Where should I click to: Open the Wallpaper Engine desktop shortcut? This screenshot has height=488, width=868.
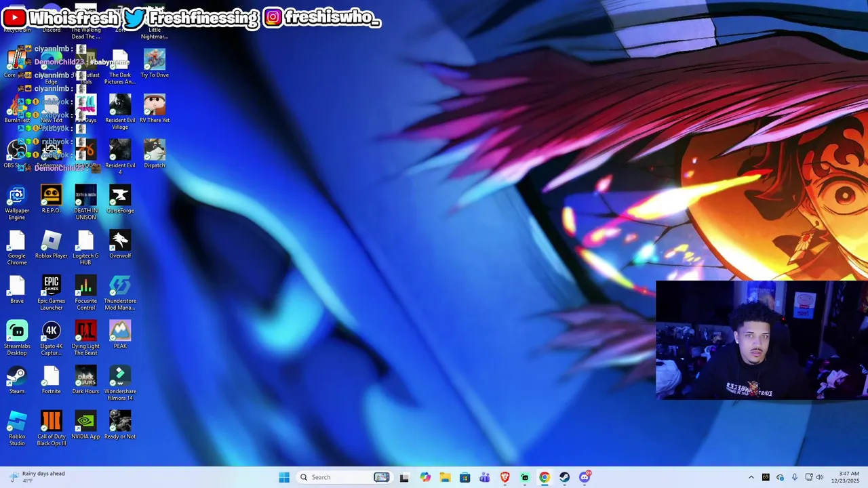(x=17, y=203)
